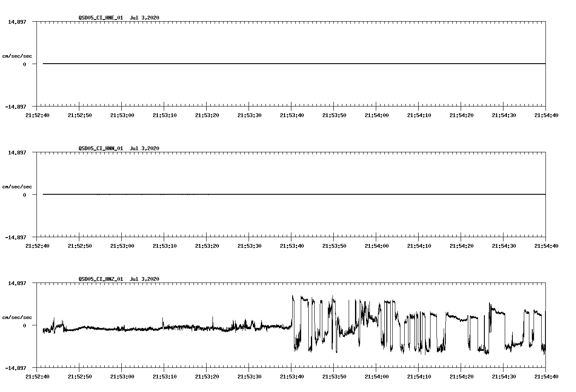Click the 21:53:00 time label under HNE plot
This screenshot has width=576, height=392.
pyautogui.click(x=122, y=115)
